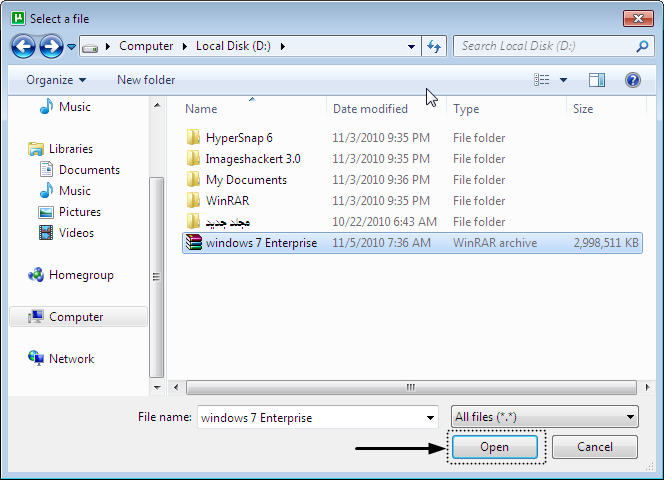Click the Libraries icon in sidebar
The image size is (664, 480).
[x=36, y=149]
